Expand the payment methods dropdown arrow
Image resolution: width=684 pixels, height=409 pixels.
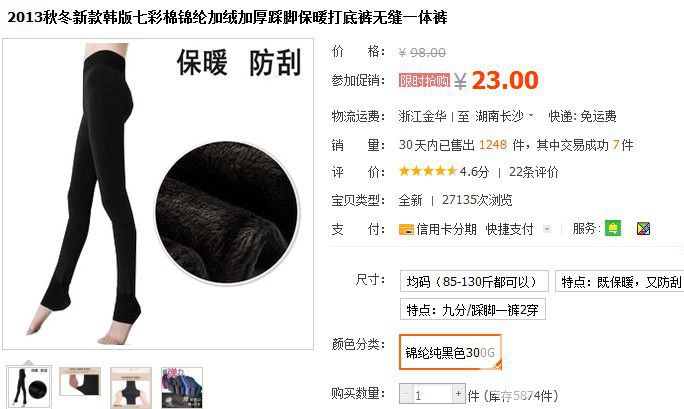tap(547, 229)
